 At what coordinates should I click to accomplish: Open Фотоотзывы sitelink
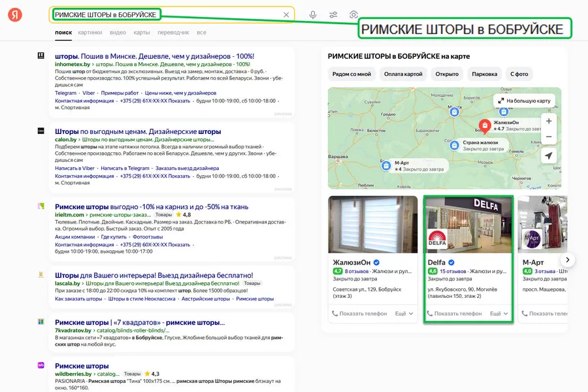148,237
